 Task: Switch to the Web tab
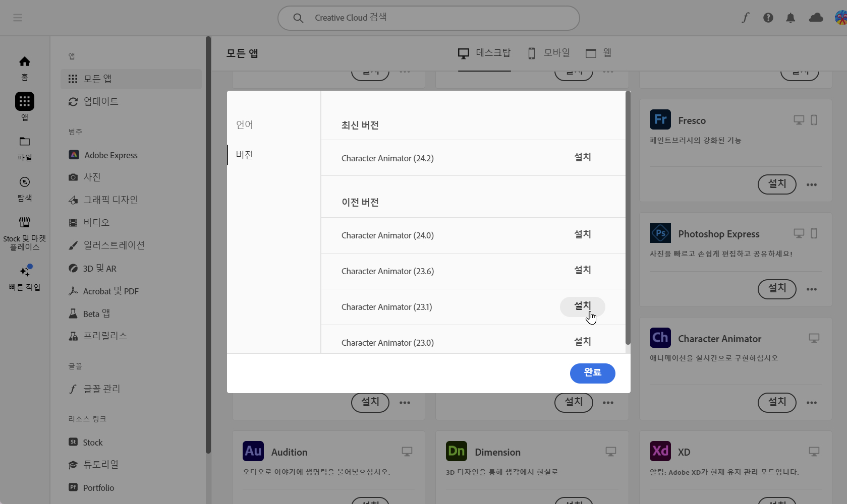tap(599, 53)
